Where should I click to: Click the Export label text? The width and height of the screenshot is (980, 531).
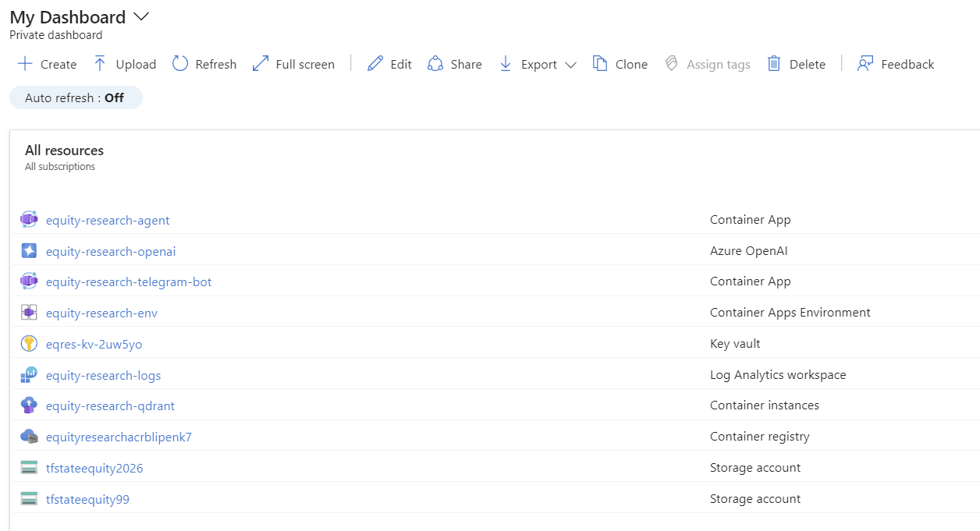[539, 65]
